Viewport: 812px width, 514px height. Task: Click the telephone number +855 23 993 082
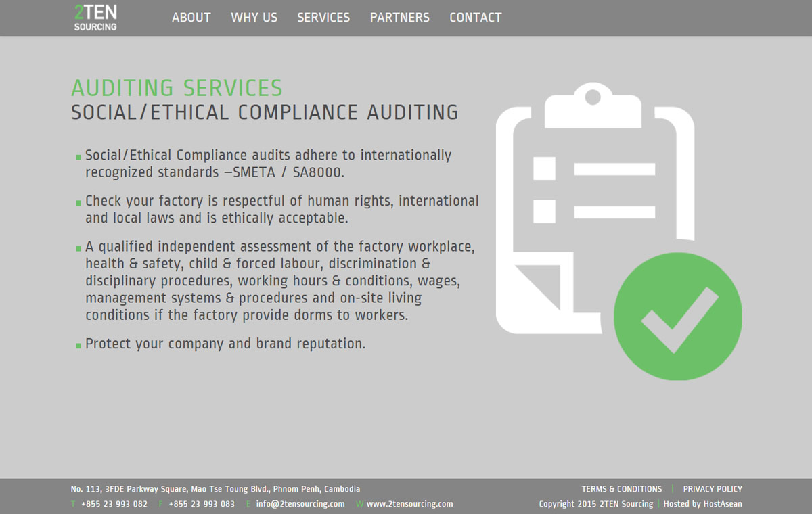pos(114,504)
